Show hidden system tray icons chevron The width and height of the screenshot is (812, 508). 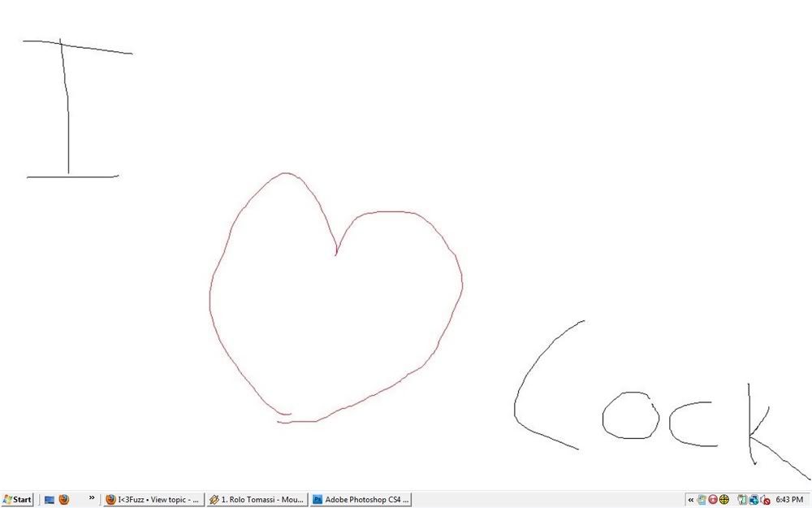691,500
